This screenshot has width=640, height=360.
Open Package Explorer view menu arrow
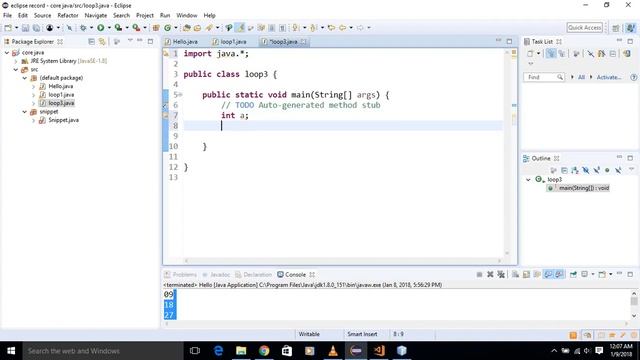130,41
